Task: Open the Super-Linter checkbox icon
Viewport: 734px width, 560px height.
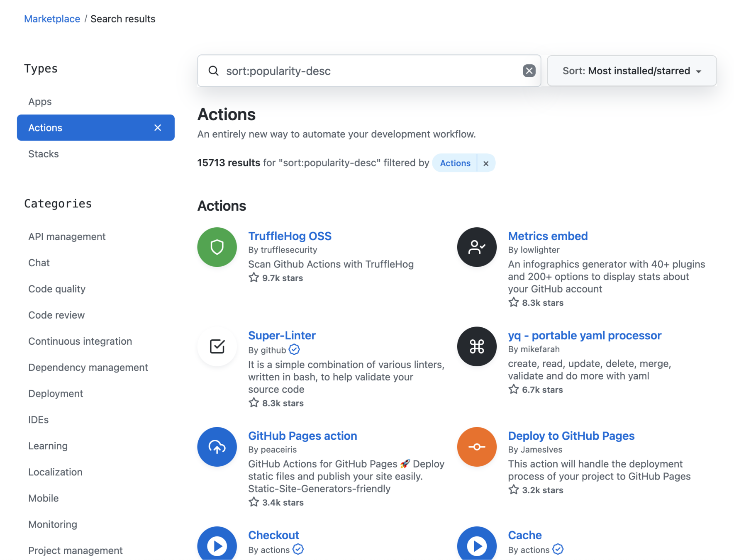Action: (x=217, y=346)
